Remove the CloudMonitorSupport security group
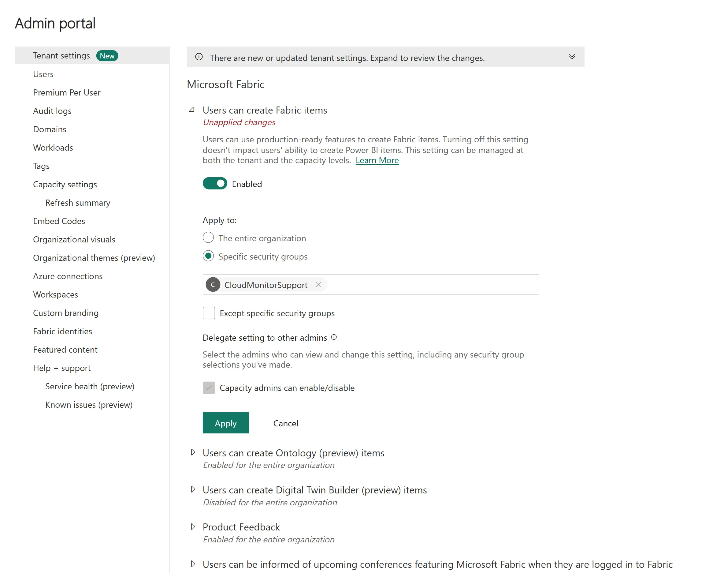The width and height of the screenshot is (728, 573). 318,284
